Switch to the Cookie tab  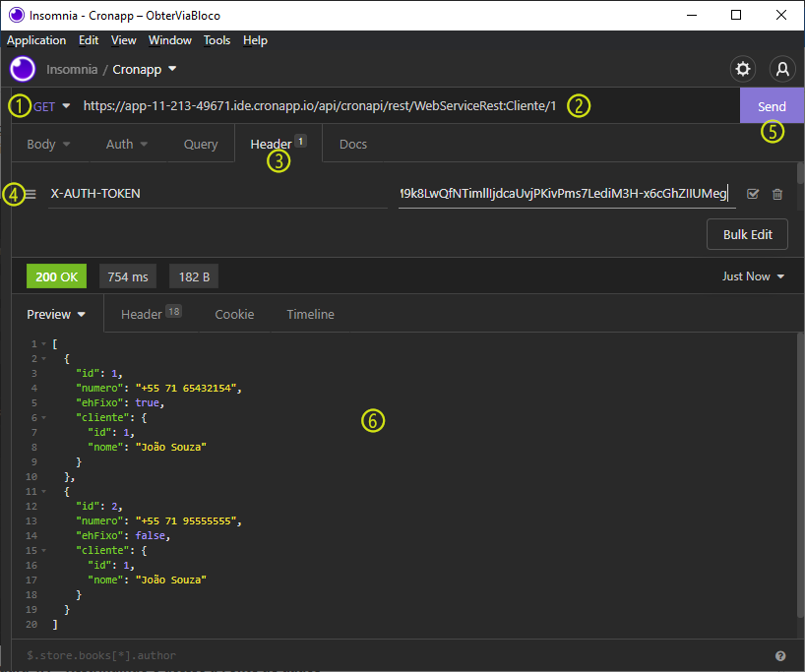click(x=234, y=314)
